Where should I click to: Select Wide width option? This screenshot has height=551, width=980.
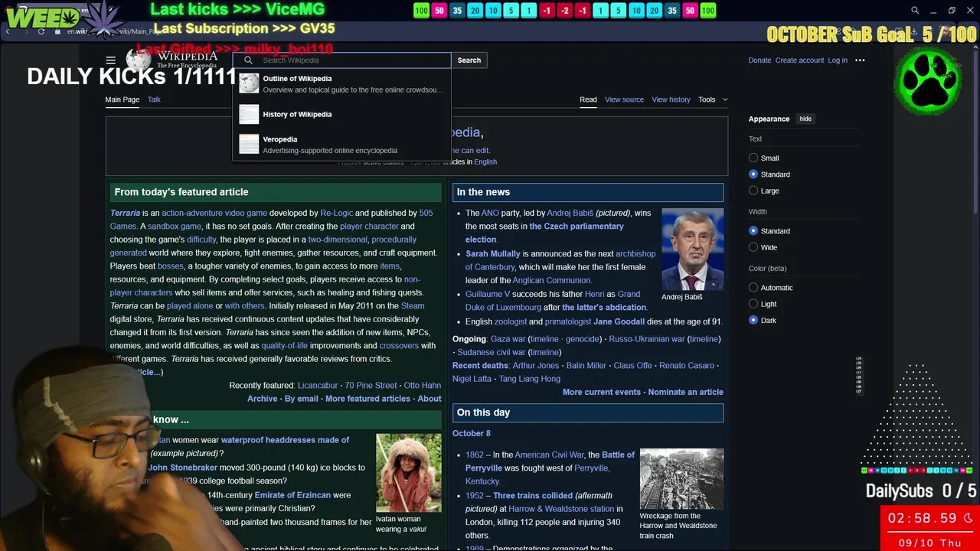point(753,247)
